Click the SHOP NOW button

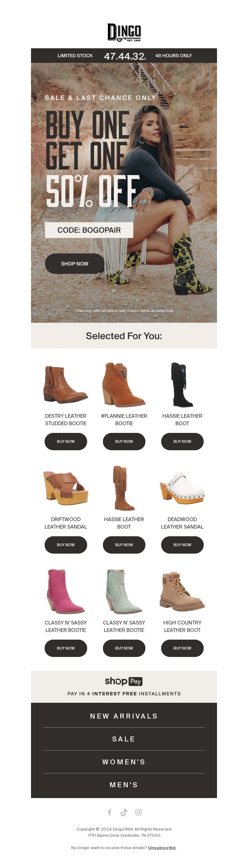tap(75, 264)
